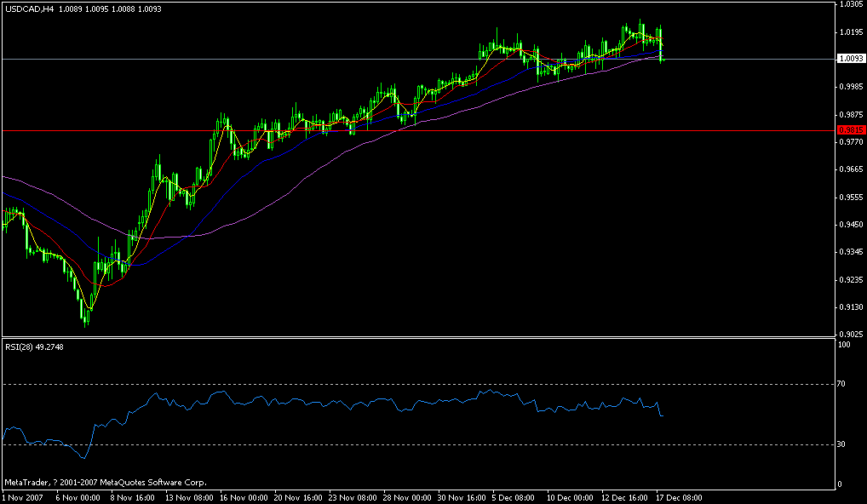867x504 pixels.
Task: Click the 1 Nov 2007 date label
Action: coord(21,497)
